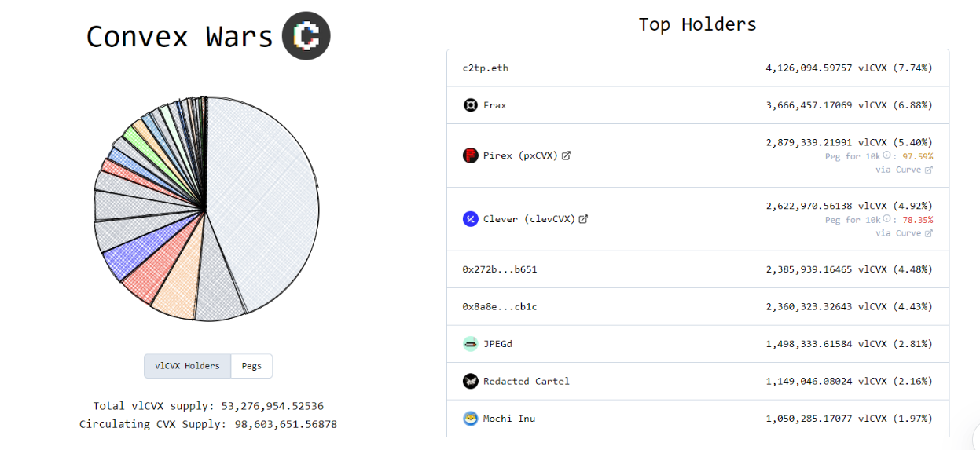Click the 1,050,285.17077 vlCVX (1.97%) value

850,419
